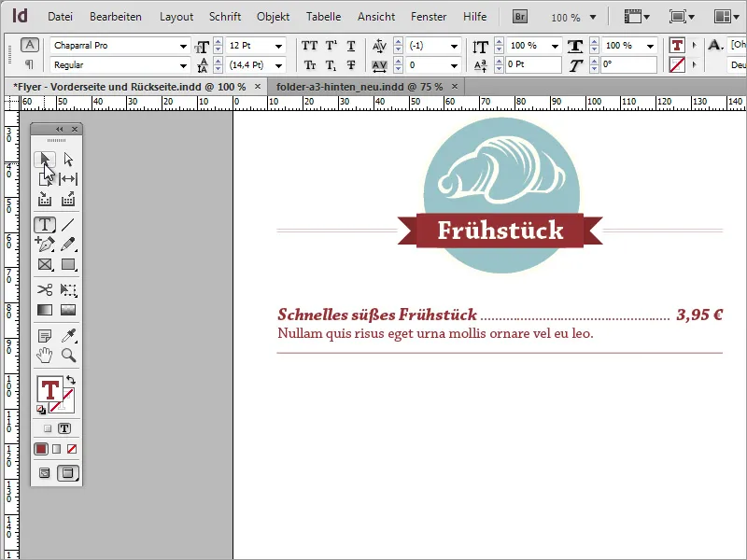This screenshot has height=560, width=747.
Task: Open View Options dropdown in app bar
Action: coord(637,17)
